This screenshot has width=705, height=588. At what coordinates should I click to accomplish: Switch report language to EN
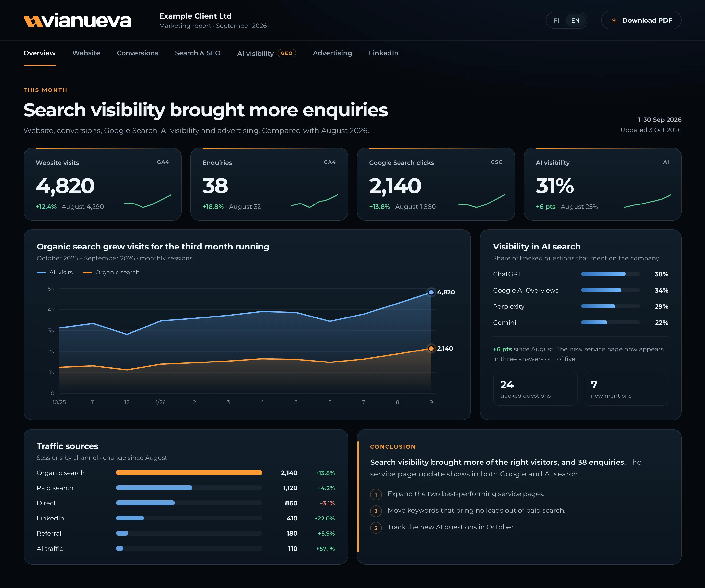tap(576, 21)
